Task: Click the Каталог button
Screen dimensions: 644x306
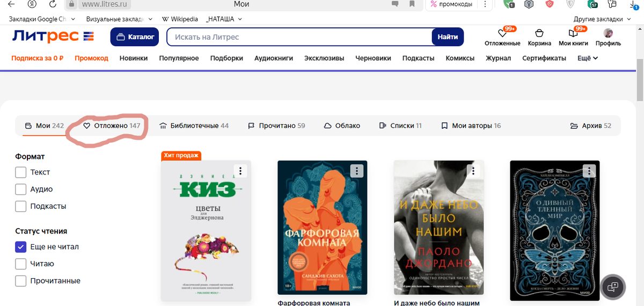Action: 135,37
